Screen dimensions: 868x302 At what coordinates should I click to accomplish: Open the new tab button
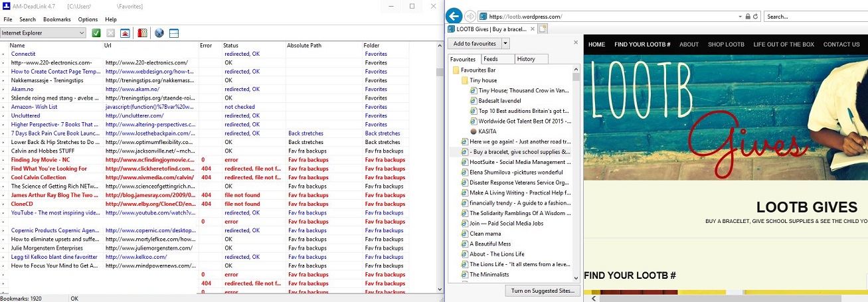[543, 29]
